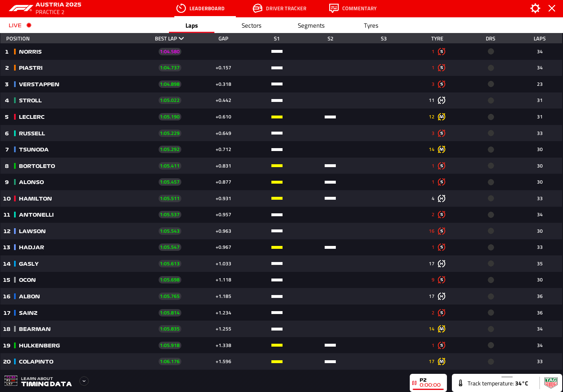The width and height of the screenshot is (563, 392).
Task: Click Sainz's best lap 1:05.814
Action: coord(170,313)
